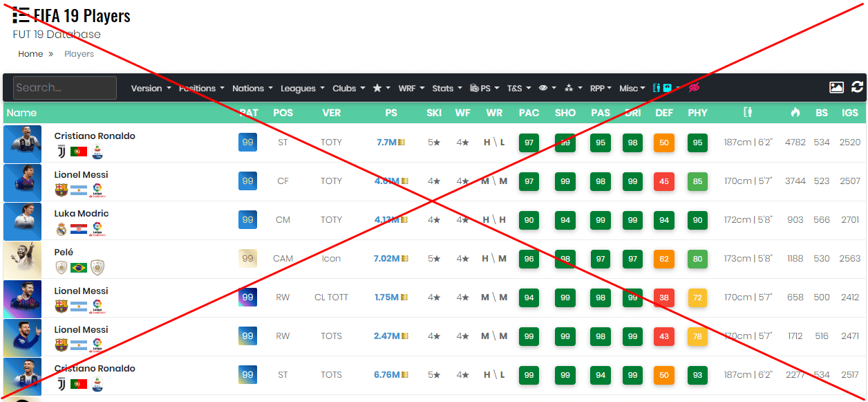Open Lionel Messi CL TOTT player page
Viewport: 868px width, 402px height.
[x=81, y=291]
